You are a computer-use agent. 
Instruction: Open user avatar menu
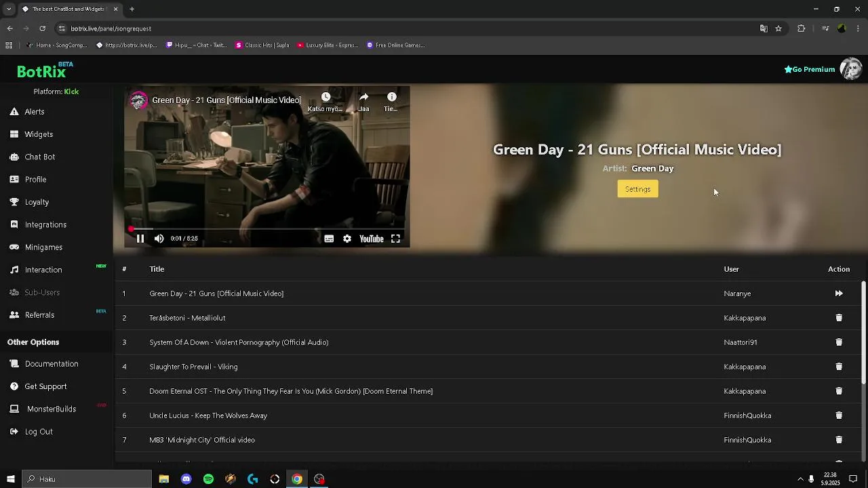click(x=850, y=69)
